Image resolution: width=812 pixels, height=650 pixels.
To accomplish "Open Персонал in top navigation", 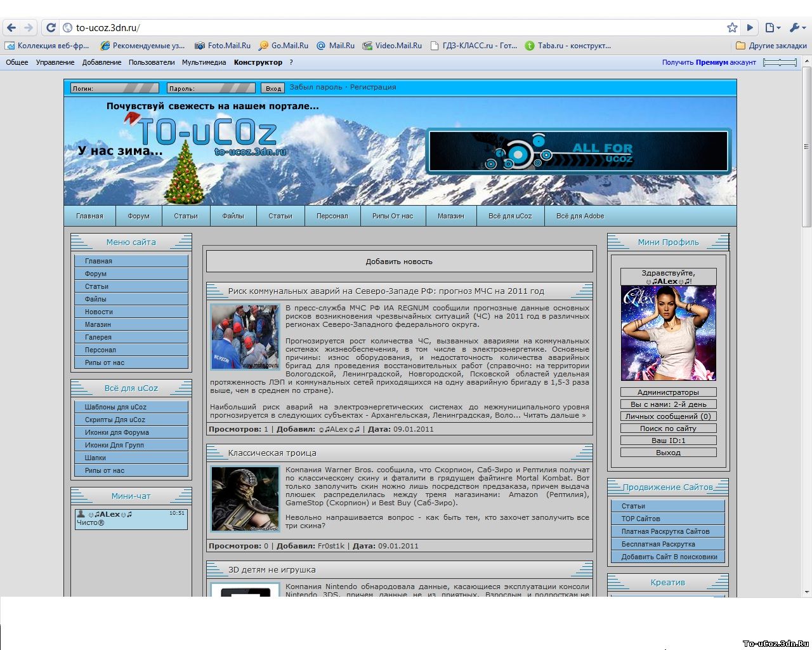I will (x=332, y=216).
